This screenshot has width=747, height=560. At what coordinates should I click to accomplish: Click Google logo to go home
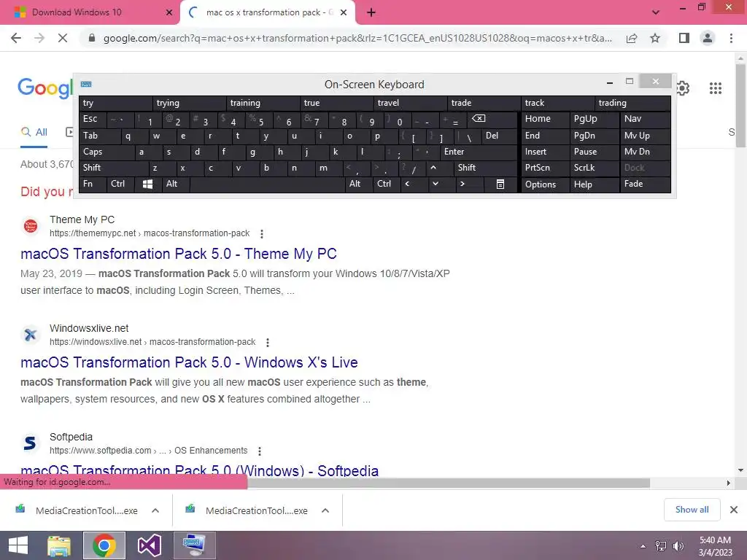pyautogui.click(x=45, y=88)
